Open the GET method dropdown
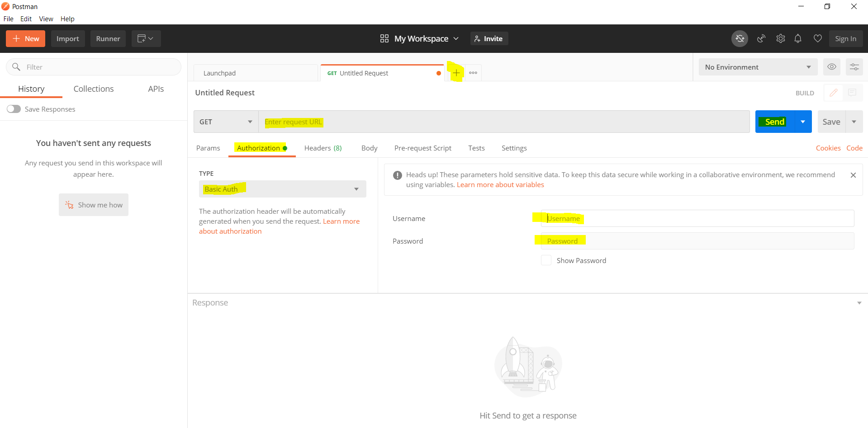The height and width of the screenshot is (428, 868). tap(226, 122)
